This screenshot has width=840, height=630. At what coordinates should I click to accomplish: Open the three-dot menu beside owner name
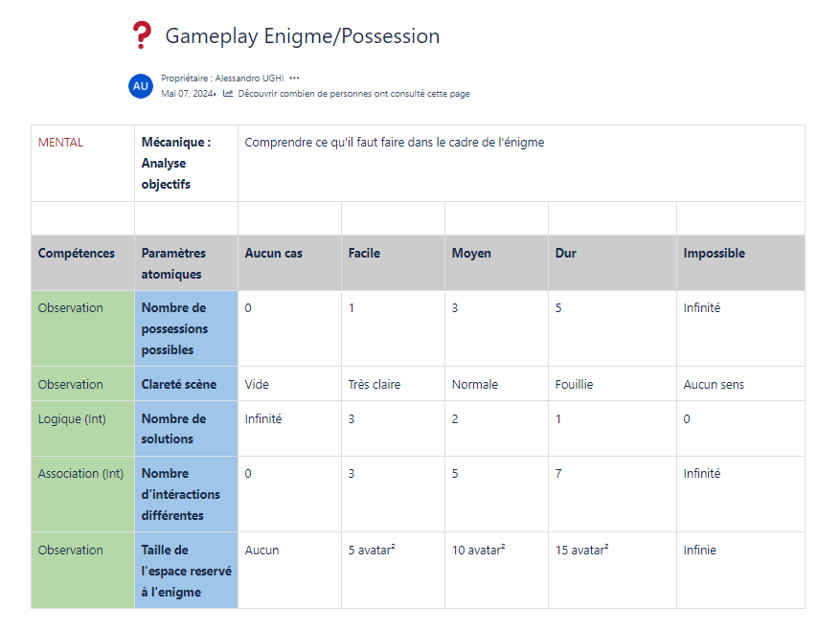point(294,78)
